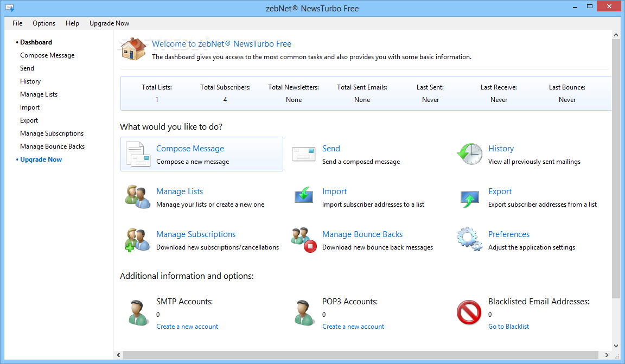Click Upgrade Now in the sidebar
625x364 pixels.
tap(41, 159)
